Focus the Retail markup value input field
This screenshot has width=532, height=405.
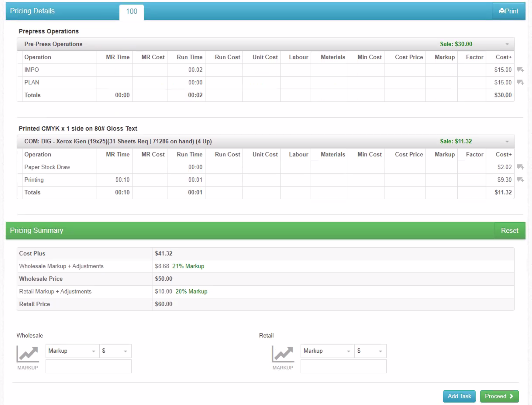(x=343, y=366)
